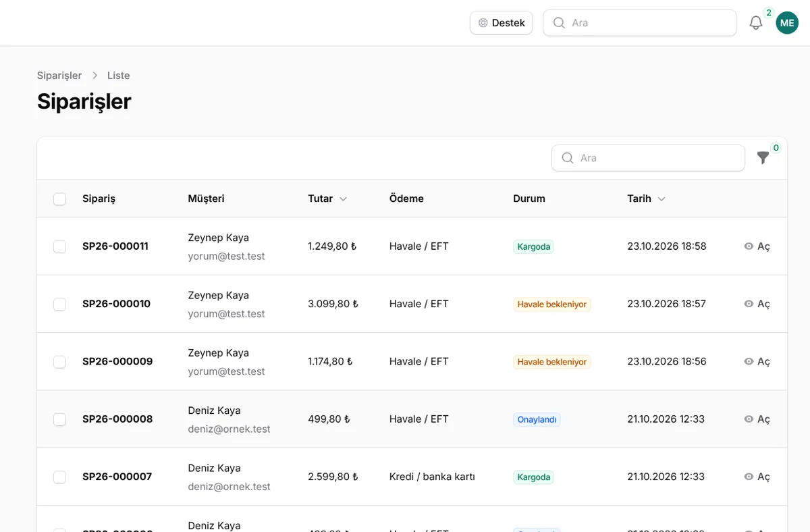Image resolution: width=810 pixels, height=532 pixels.
Task: Click the Müşteri column header
Action: click(x=206, y=198)
